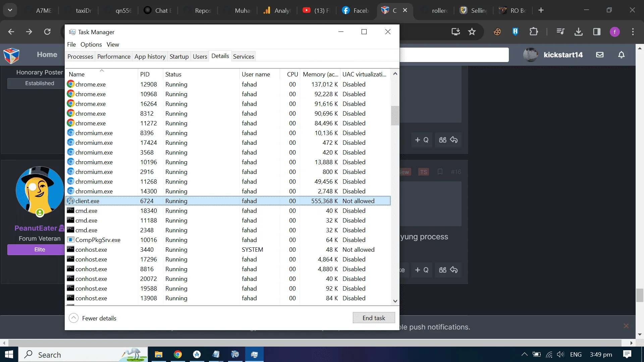The width and height of the screenshot is (644, 362).
Task: Click Task Manager list scroll-down arrow
Action: click(395, 301)
